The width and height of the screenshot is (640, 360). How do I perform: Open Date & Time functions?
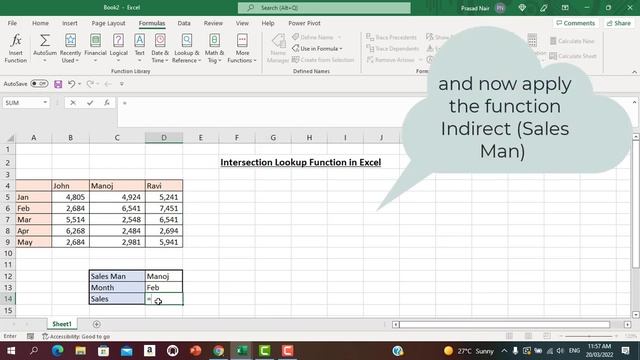[x=160, y=48]
